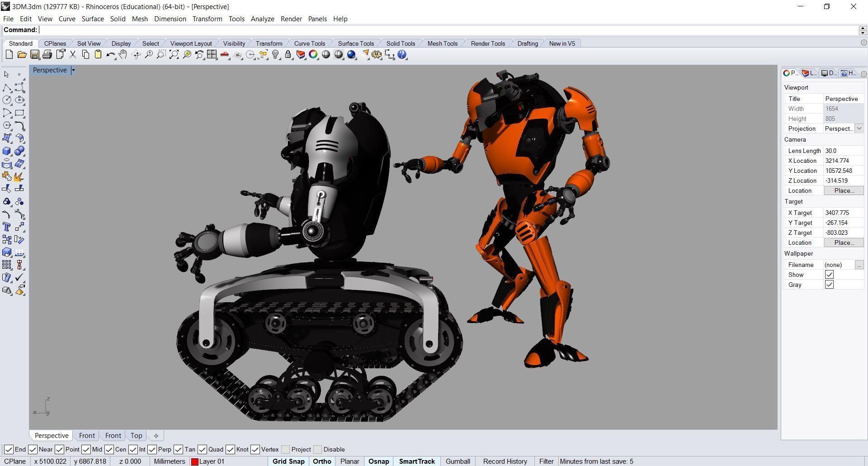Viewport: 868px width, 466px height.
Task: Open the Perspective viewport title dropdown arrow
Action: 73,70
